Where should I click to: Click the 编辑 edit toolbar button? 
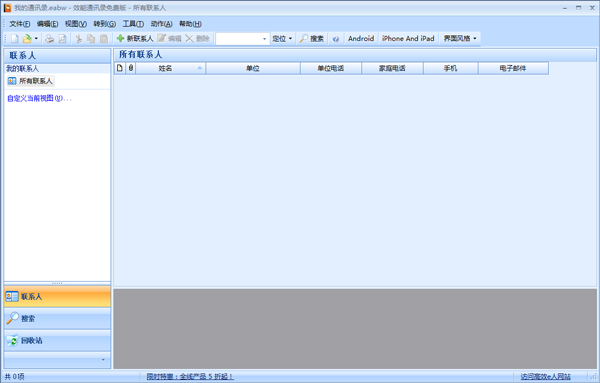pos(169,39)
